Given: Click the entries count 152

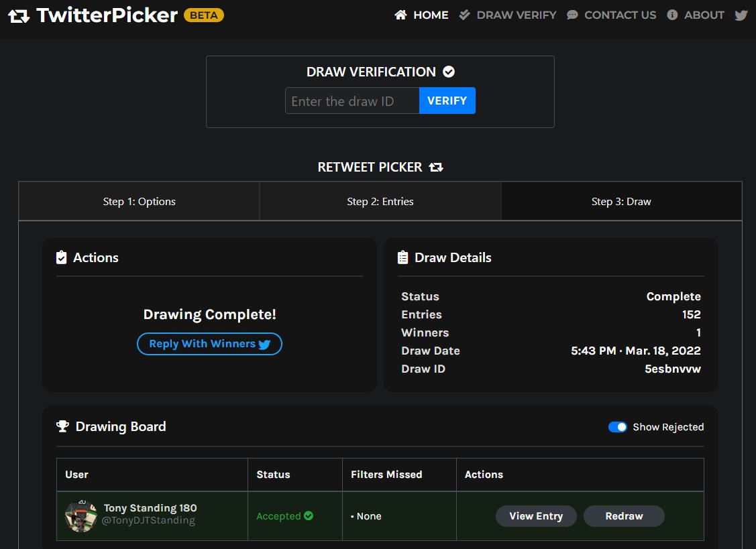Looking at the screenshot, I should click(x=692, y=314).
